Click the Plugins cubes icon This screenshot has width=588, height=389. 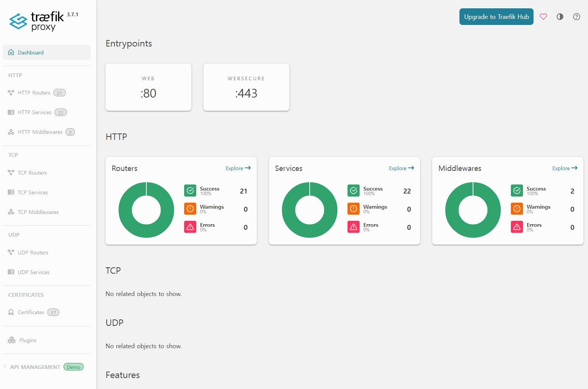pyautogui.click(x=12, y=340)
